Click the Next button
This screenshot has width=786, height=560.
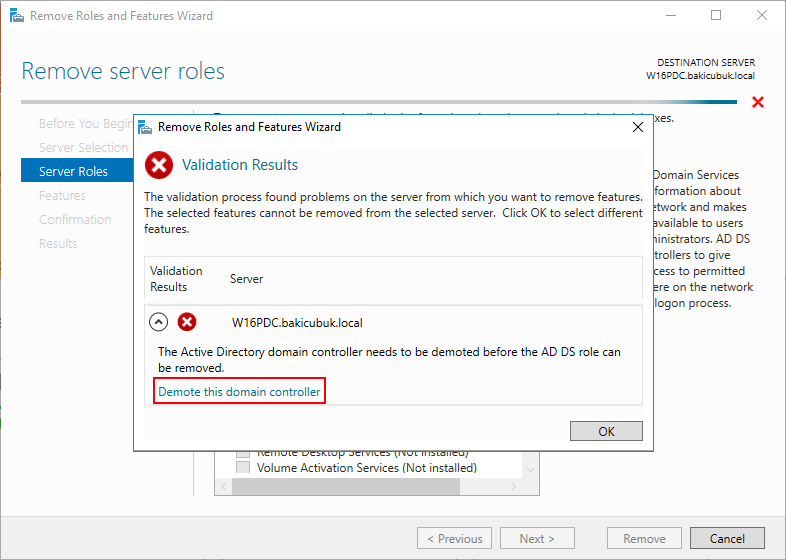pos(537,538)
